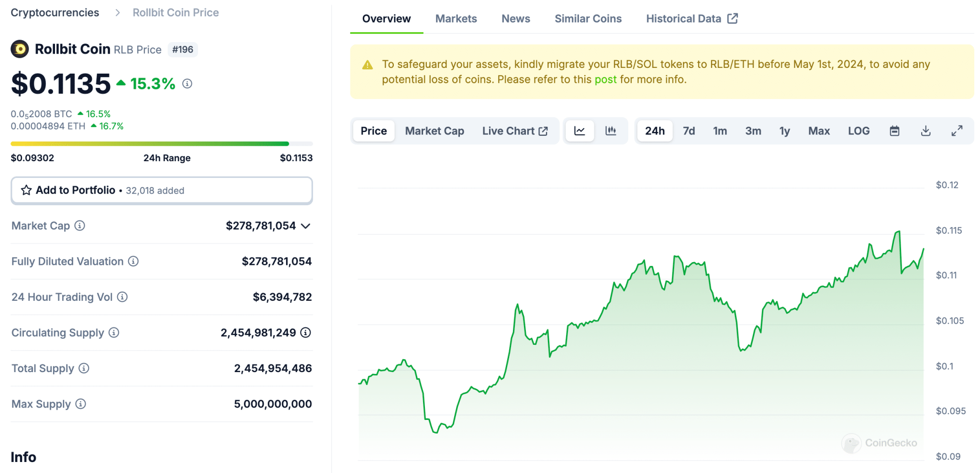The height and width of the screenshot is (473, 980).
Task: Go to Similar Coins tab
Action: (x=588, y=19)
